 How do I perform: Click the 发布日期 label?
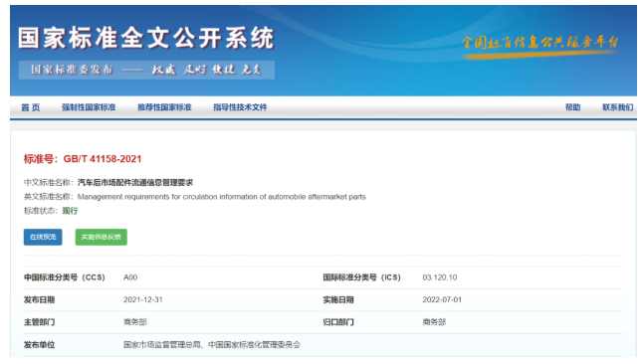coord(39,300)
